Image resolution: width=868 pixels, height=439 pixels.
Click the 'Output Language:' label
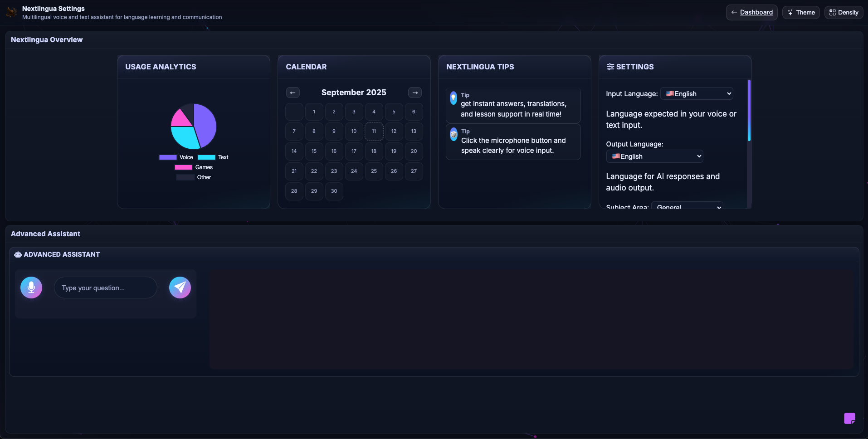634,144
